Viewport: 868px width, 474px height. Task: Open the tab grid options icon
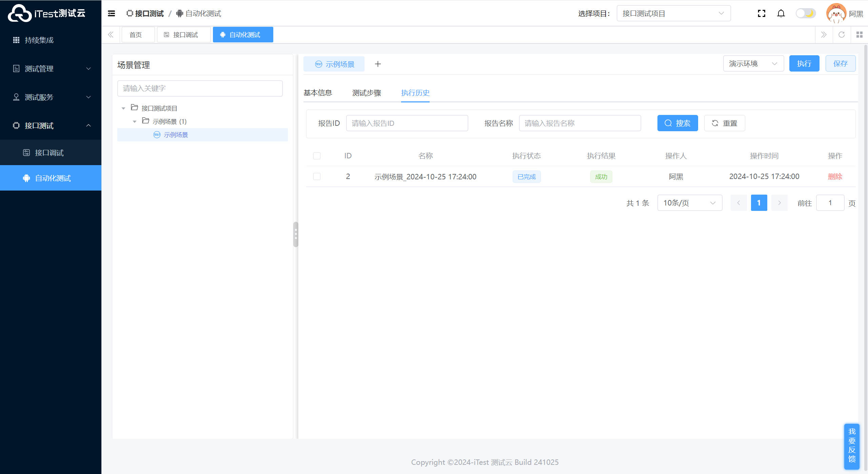click(x=859, y=35)
